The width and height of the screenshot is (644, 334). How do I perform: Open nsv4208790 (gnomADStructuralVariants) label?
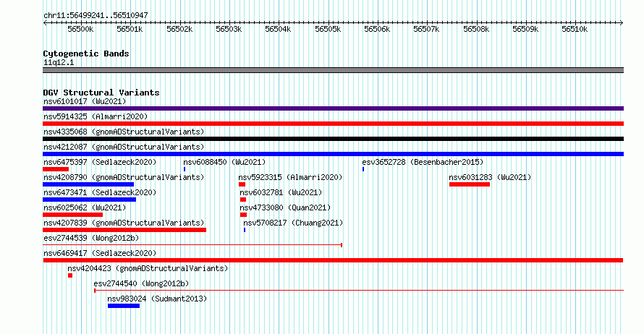124,177
